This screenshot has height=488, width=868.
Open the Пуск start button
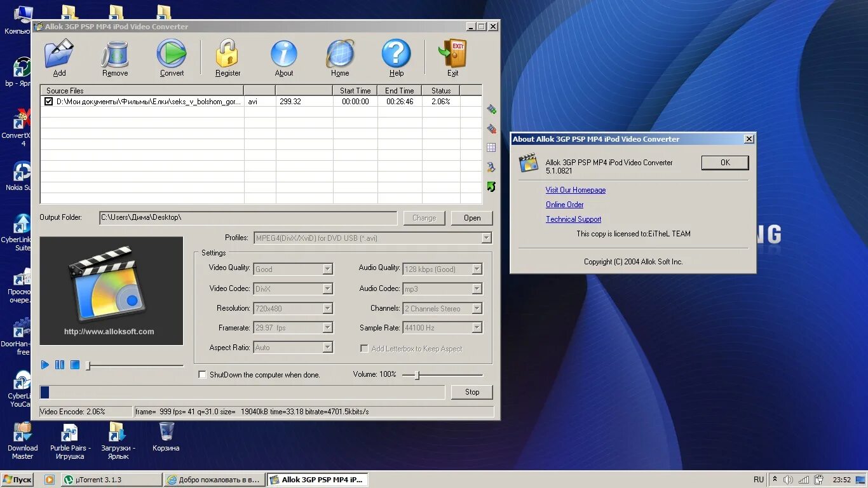tap(18, 480)
